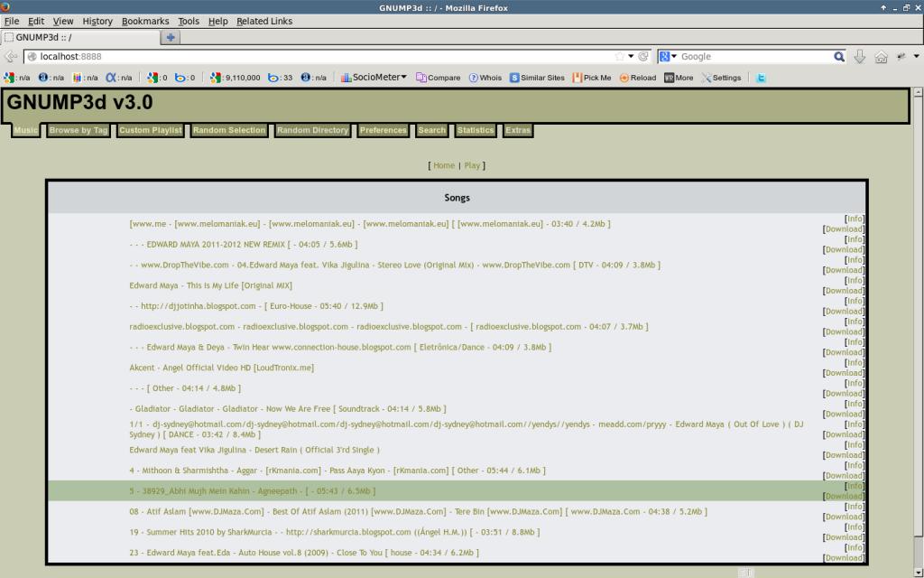Click the Google search input field

click(x=755, y=57)
